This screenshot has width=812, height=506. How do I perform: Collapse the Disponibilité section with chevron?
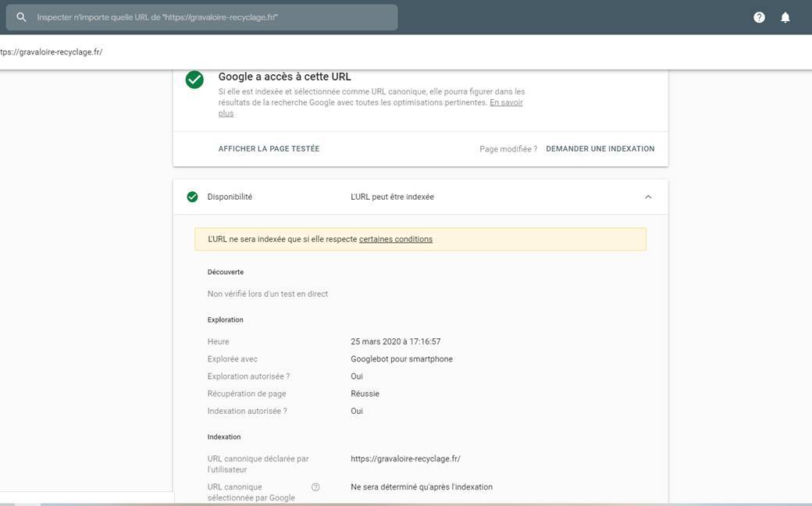click(648, 197)
